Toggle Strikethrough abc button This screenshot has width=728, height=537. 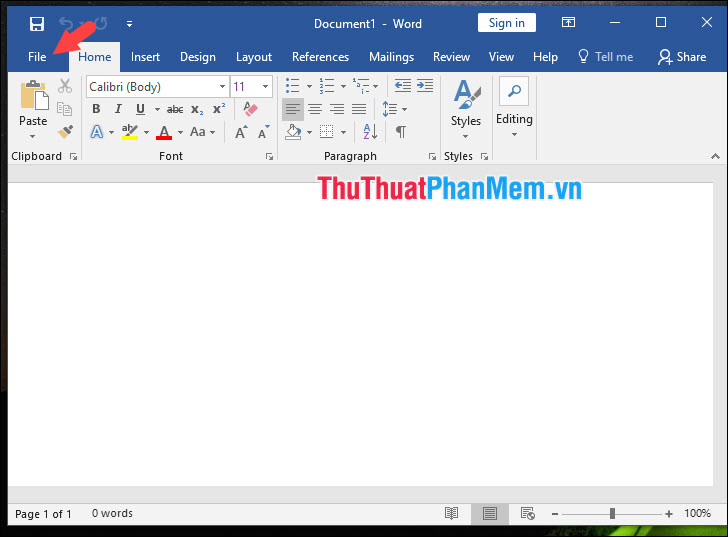point(175,110)
